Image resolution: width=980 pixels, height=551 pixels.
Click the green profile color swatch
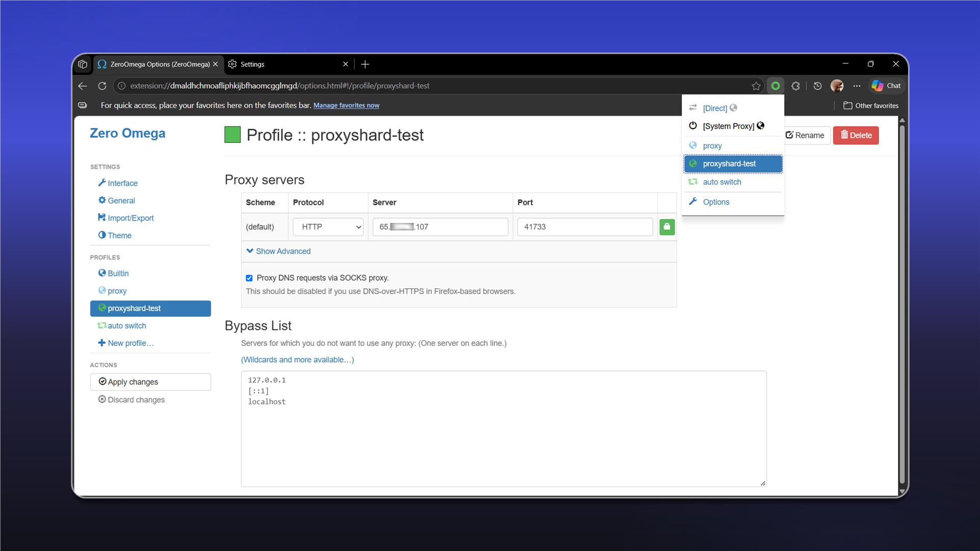click(233, 135)
